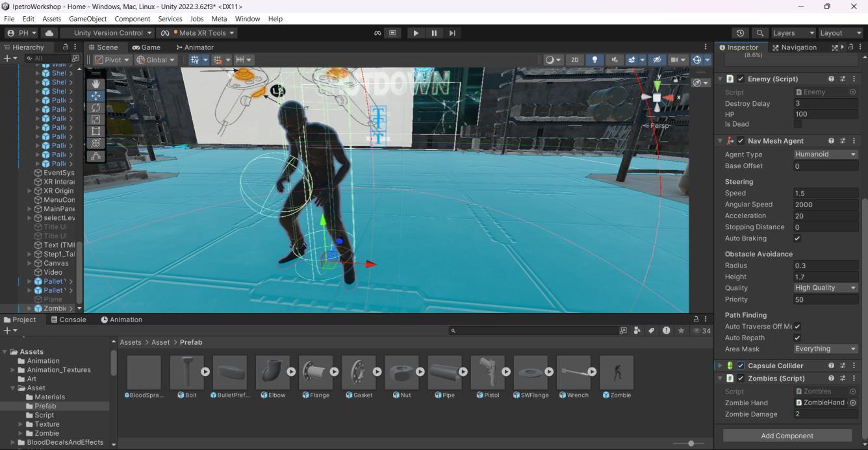
Task: Disable the Capsule Collider component checkbox
Action: click(741, 366)
